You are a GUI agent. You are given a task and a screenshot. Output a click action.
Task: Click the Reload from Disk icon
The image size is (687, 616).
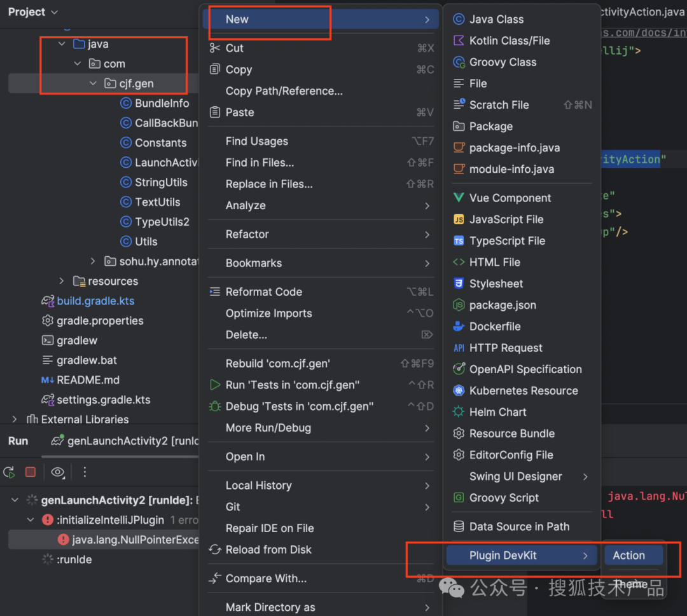pyautogui.click(x=215, y=549)
